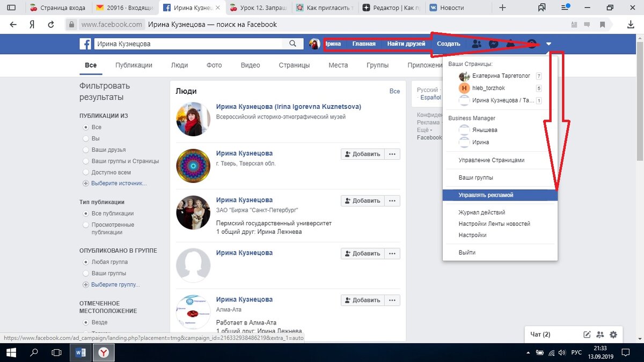Switch to Word in the taskbar

pyautogui.click(x=80, y=352)
